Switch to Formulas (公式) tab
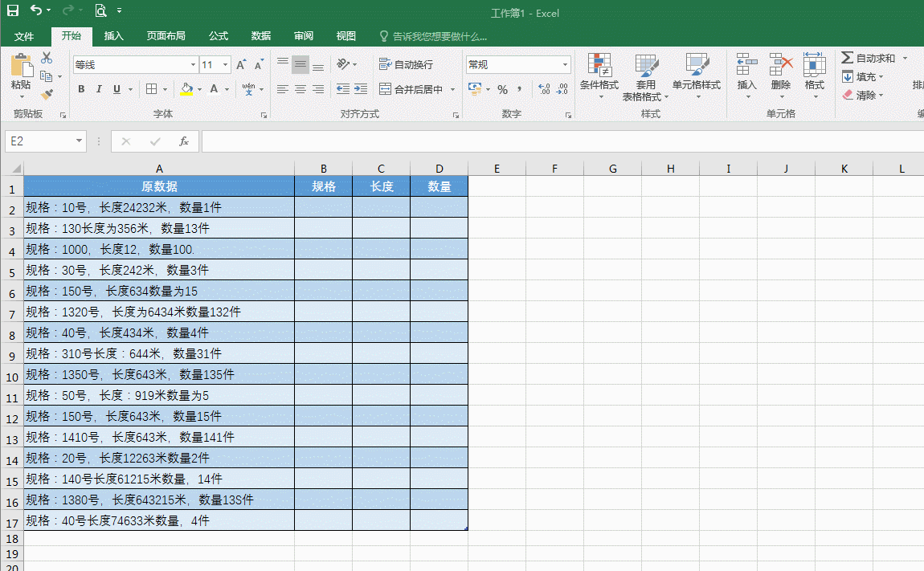 click(218, 36)
